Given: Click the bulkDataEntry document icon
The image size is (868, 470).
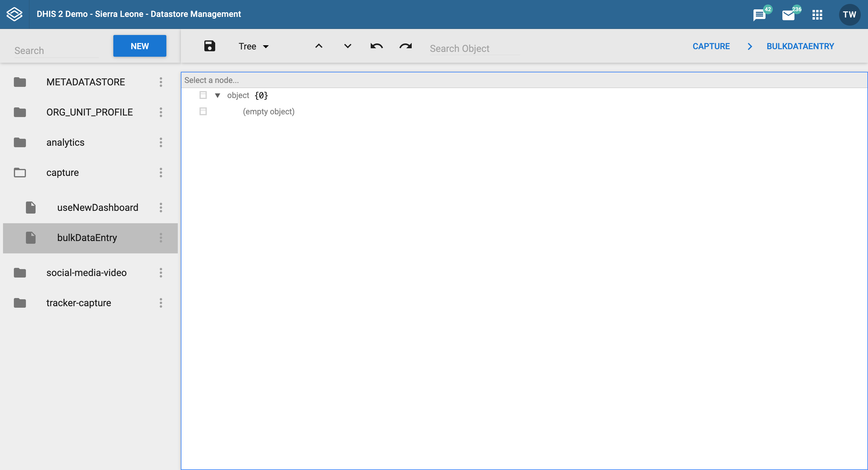Looking at the screenshot, I should click(31, 237).
